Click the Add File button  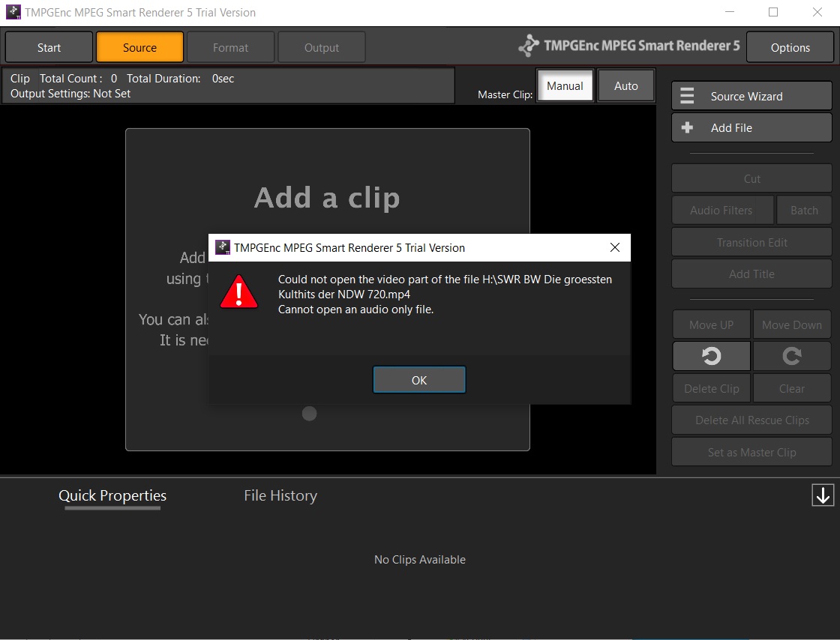[x=751, y=128]
